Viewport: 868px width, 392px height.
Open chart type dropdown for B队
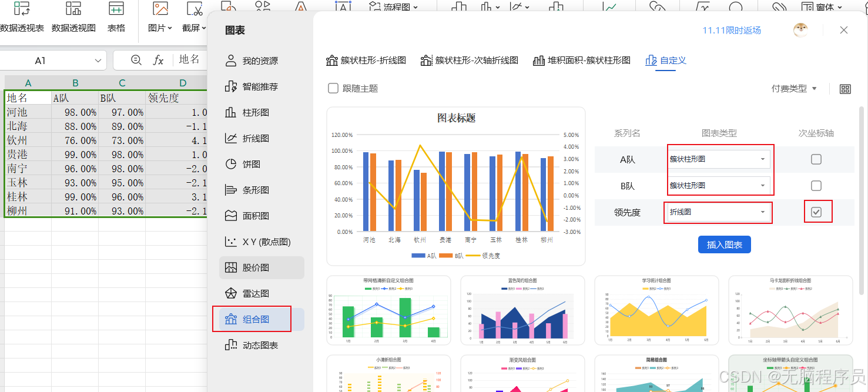point(718,185)
